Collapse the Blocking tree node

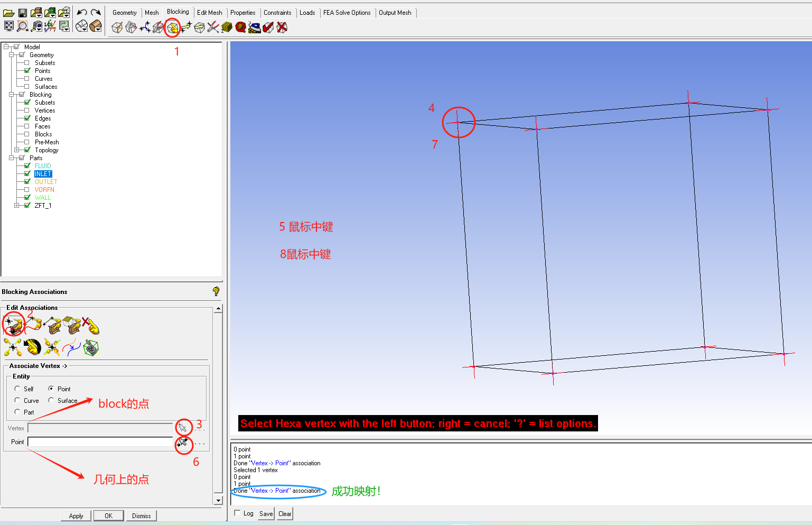(x=11, y=94)
